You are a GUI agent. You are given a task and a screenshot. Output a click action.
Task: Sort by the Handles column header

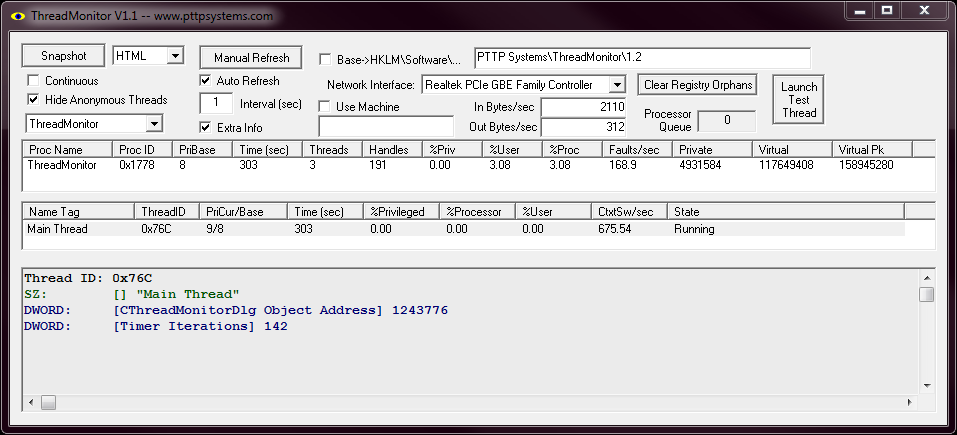[x=391, y=149]
